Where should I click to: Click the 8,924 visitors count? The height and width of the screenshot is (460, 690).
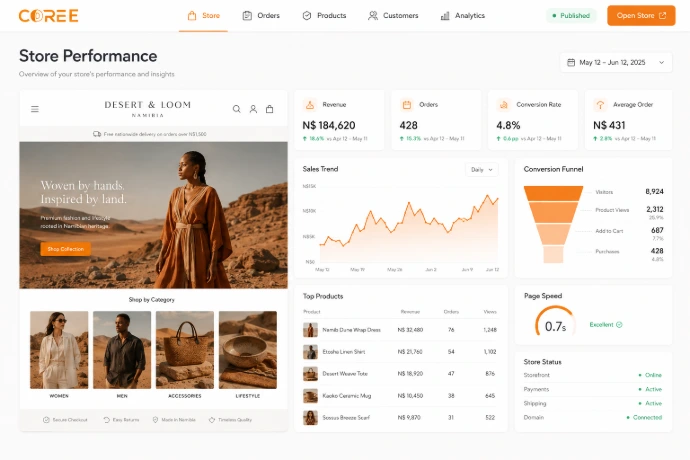pyautogui.click(x=654, y=191)
